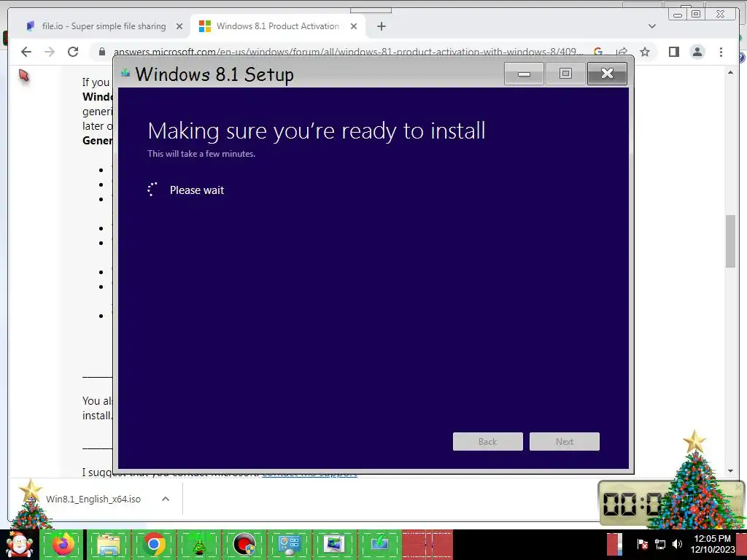Image resolution: width=747 pixels, height=560 pixels.
Task: Click the Chrome taskbar icon
Action: click(x=154, y=545)
